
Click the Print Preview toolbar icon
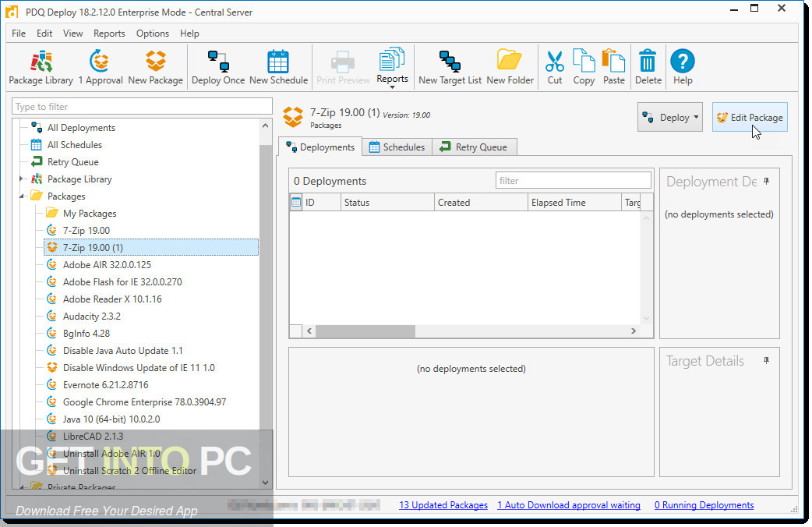pos(343,68)
